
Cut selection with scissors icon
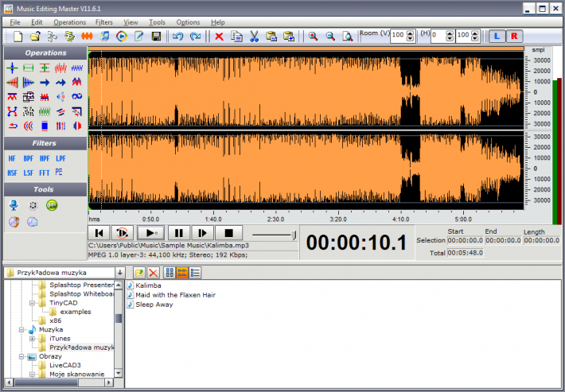(254, 36)
